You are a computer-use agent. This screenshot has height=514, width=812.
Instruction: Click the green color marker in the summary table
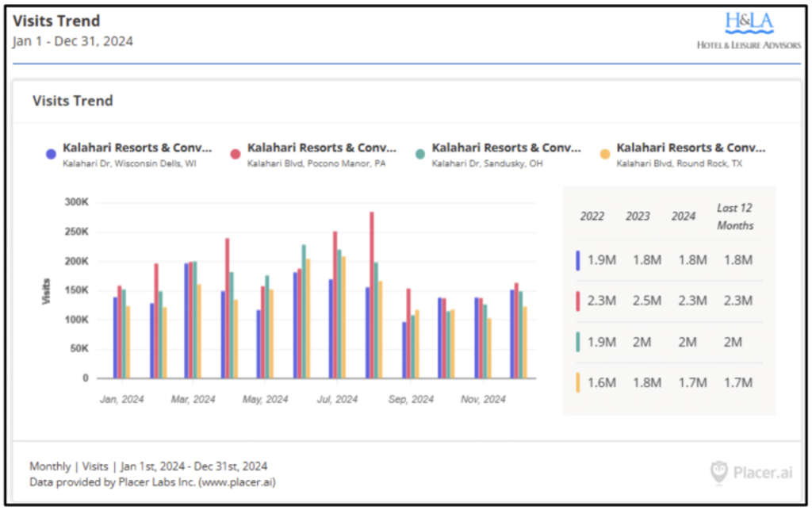(x=578, y=342)
